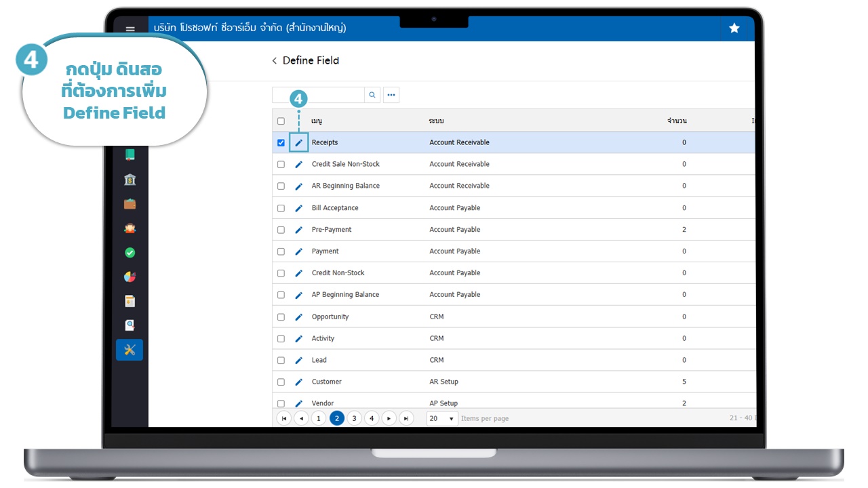Open the green checkmark sidebar module
This screenshot has height=488, width=868.
click(130, 252)
